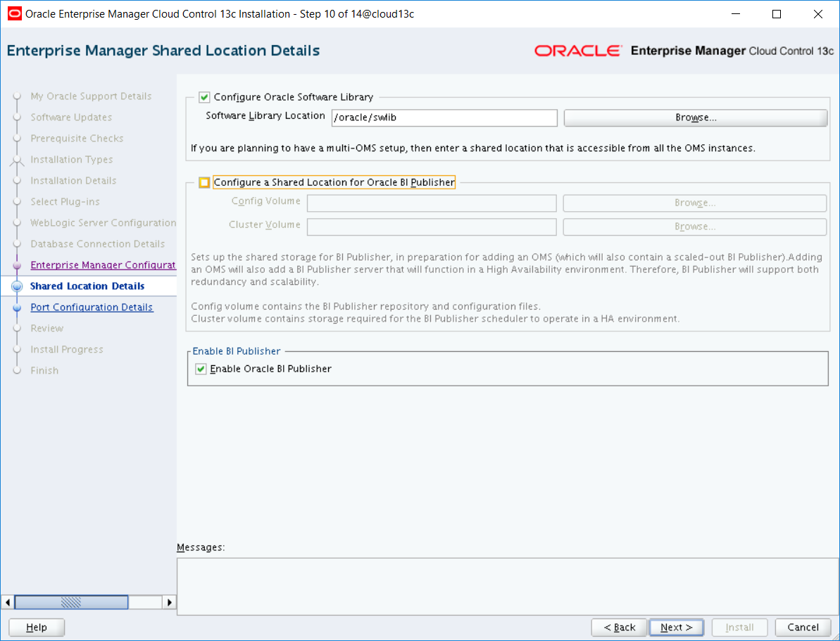Viewport: 840px width, 641px height.
Task: Go back with the Back button
Action: click(x=620, y=628)
